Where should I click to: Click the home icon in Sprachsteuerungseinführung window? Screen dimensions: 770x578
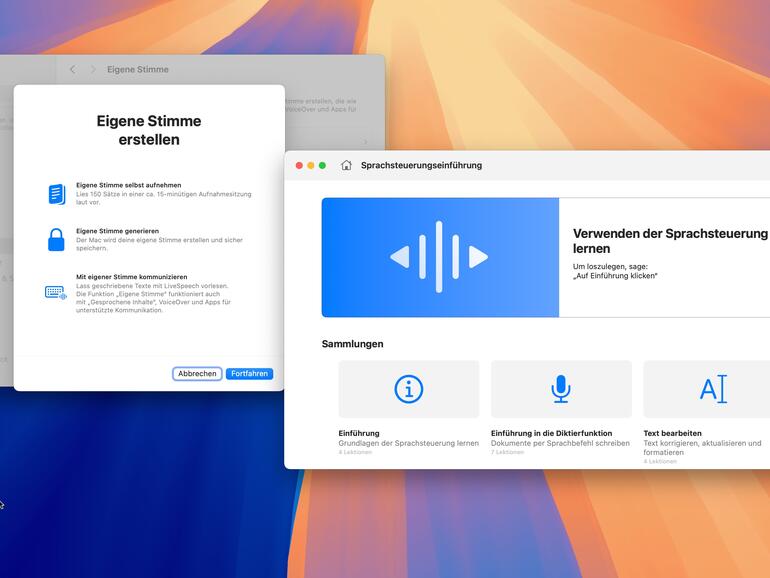(346, 165)
